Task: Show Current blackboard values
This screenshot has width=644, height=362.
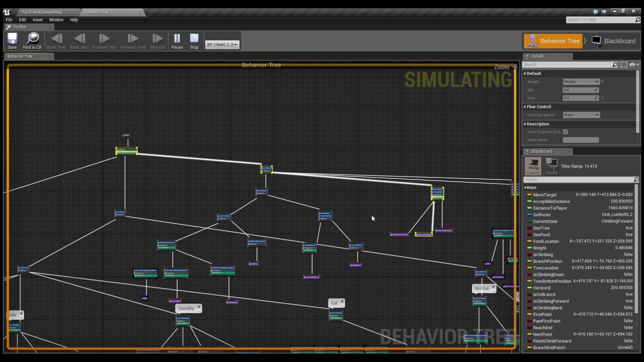Action: (533, 166)
